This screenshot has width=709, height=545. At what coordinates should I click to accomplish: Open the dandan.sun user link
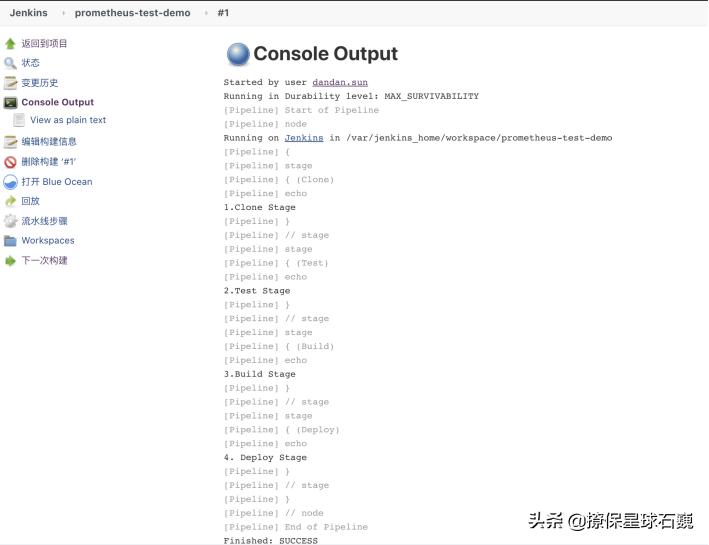point(340,82)
